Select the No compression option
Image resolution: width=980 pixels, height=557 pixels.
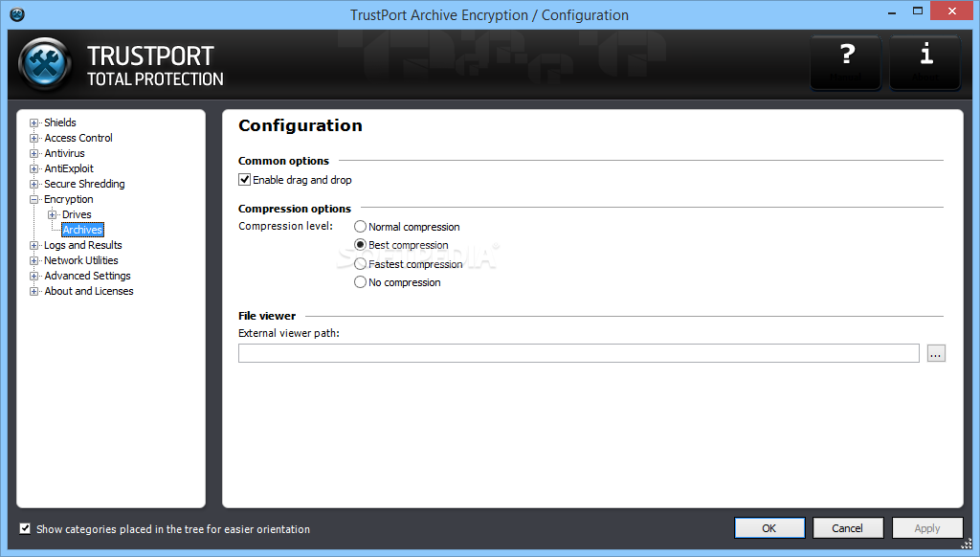point(361,282)
